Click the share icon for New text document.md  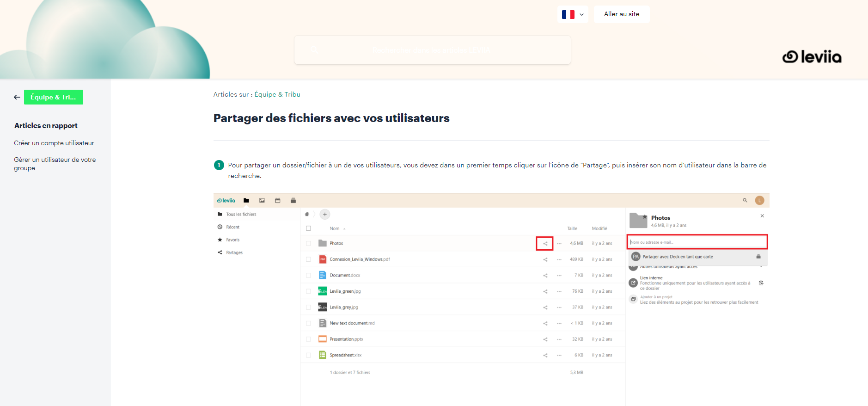click(x=545, y=323)
